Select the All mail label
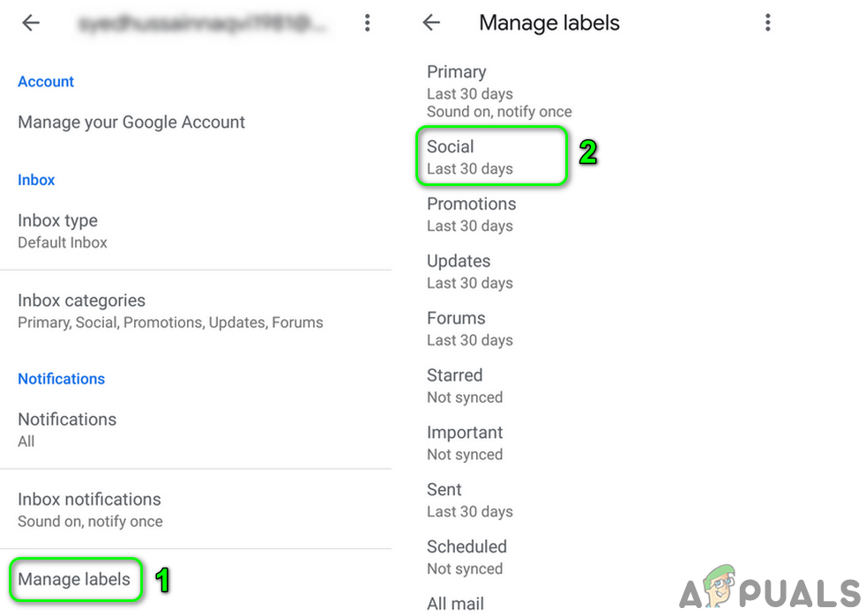This screenshot has width=866, height=616. pos(455,604)
